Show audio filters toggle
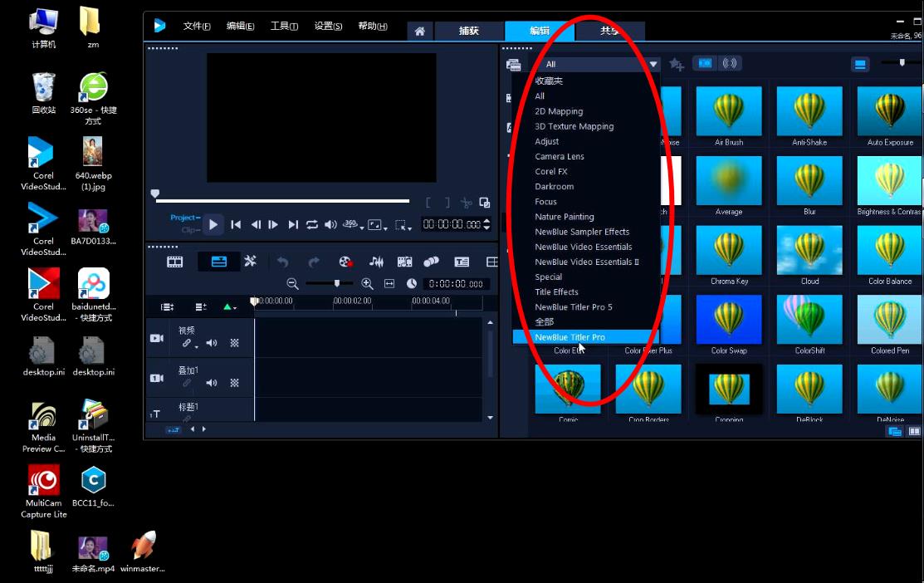The image size is (924, 583). point(730,63)
